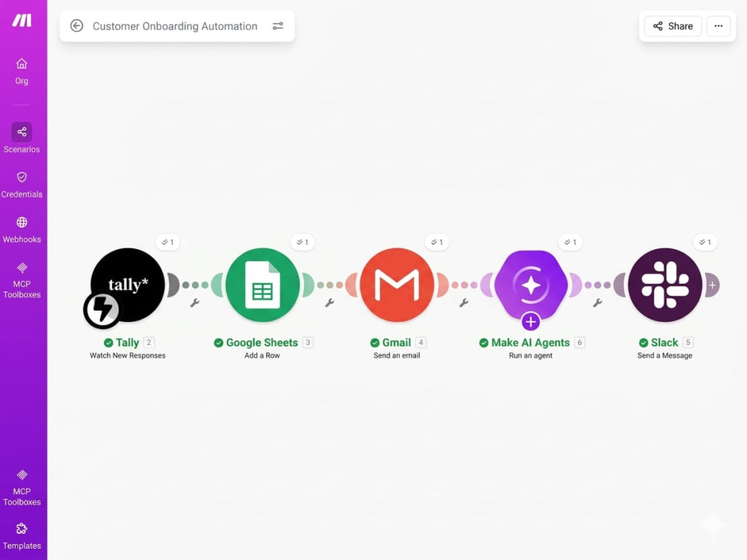The height and width of the screenshot is (560, 747).
Task: Click 'Send an email' text
Action: pyautogui.click(x=397, y=355)
